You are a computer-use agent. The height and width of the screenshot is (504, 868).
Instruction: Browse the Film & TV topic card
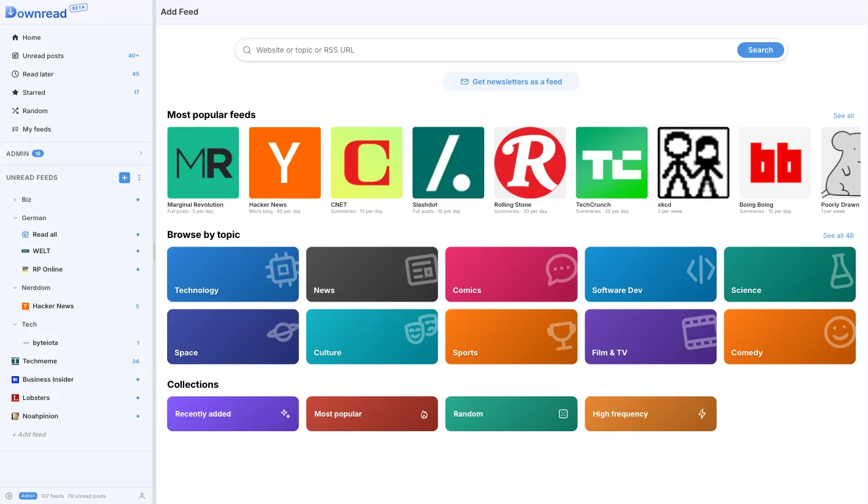click(x=651, y=336)
